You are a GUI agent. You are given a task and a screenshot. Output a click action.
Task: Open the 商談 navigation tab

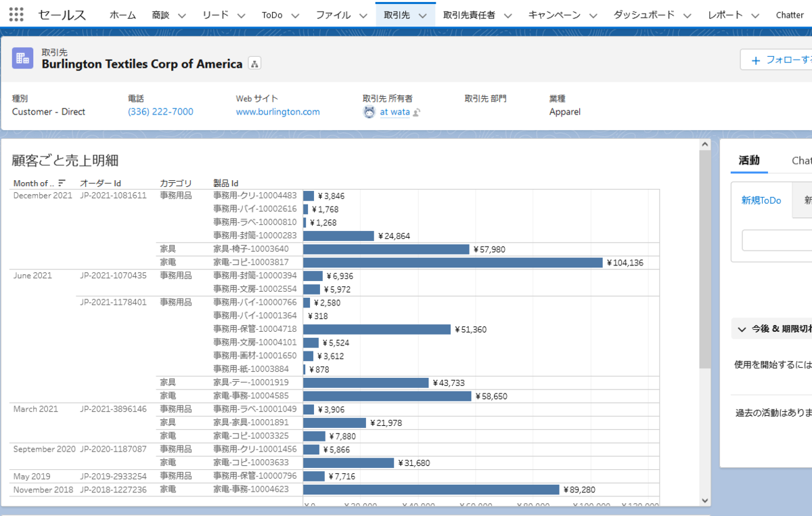pyautogui.click(x=161, y=15)
